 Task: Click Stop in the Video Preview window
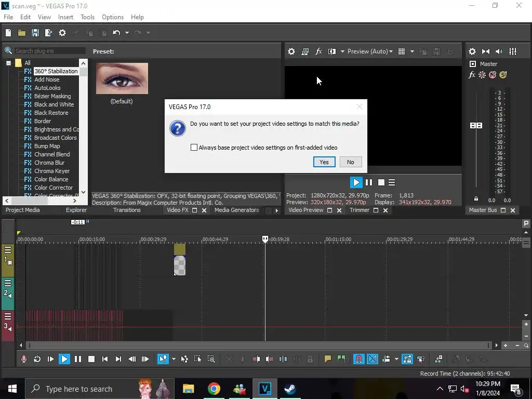(381, 182)
